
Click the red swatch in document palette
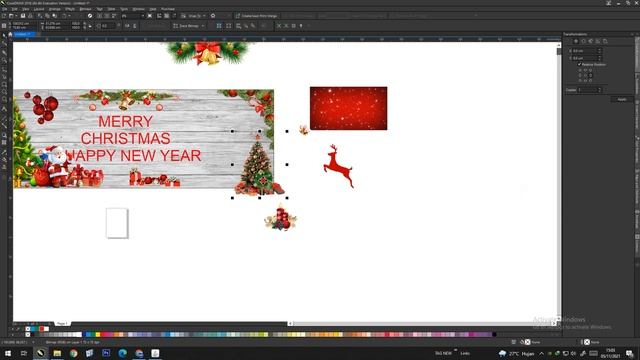(x=42, y=329)
